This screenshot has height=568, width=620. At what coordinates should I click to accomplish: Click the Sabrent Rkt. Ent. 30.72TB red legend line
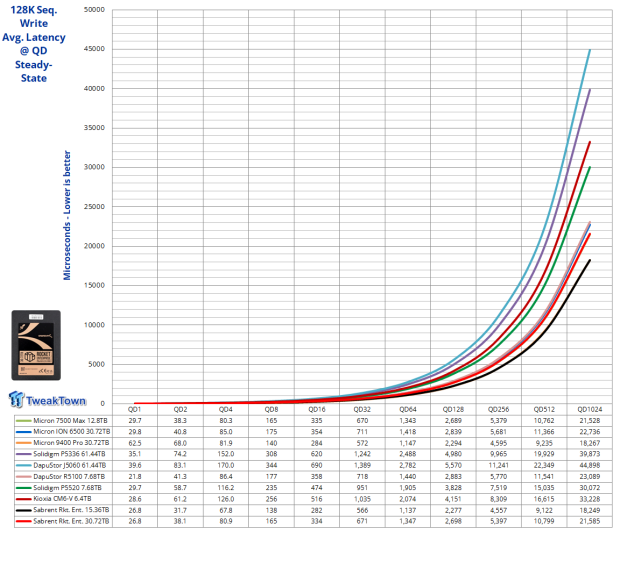23,521
